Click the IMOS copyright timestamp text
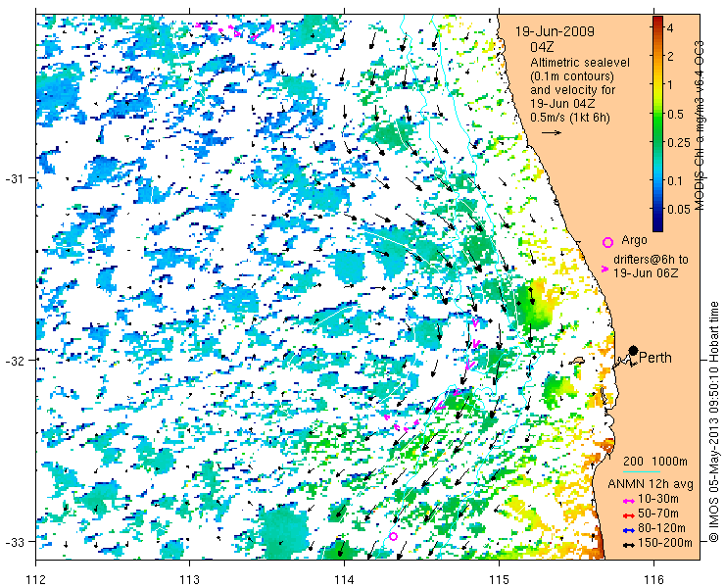 point(715,421)
